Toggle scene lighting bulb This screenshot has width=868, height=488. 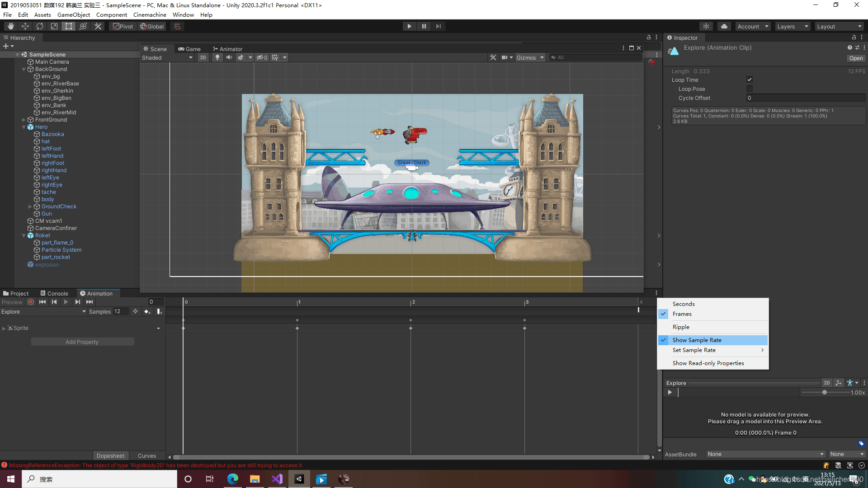coord(217,57)
